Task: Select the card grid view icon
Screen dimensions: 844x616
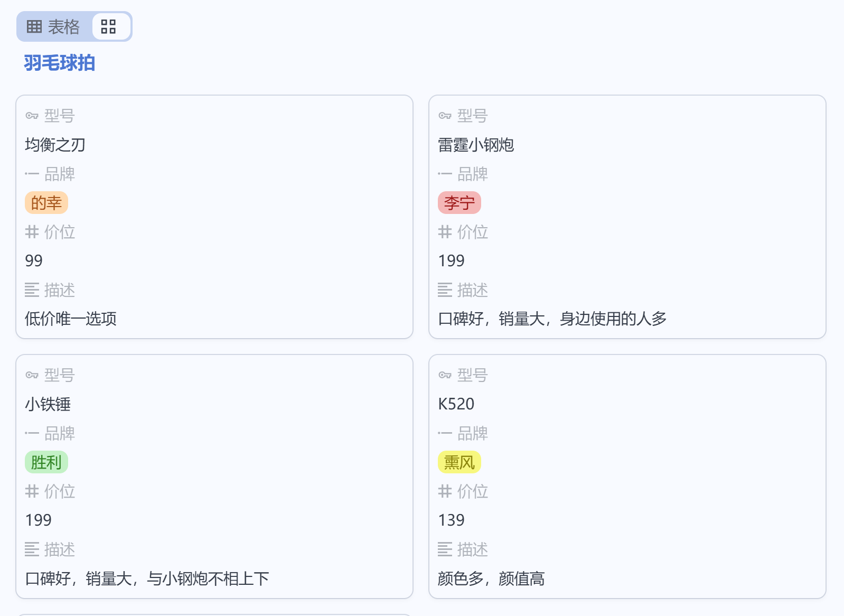Action: 108,26
